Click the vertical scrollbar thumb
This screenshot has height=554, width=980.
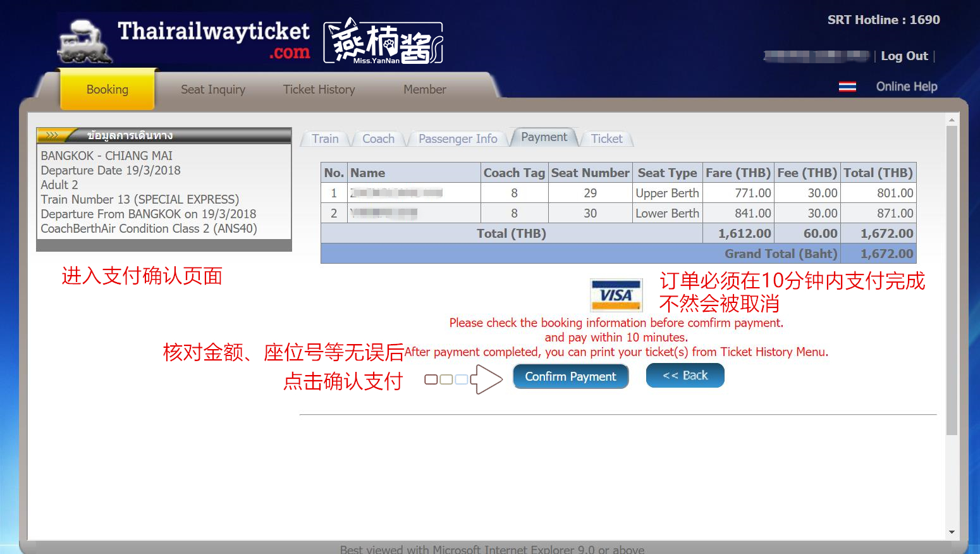pos(952,280)
